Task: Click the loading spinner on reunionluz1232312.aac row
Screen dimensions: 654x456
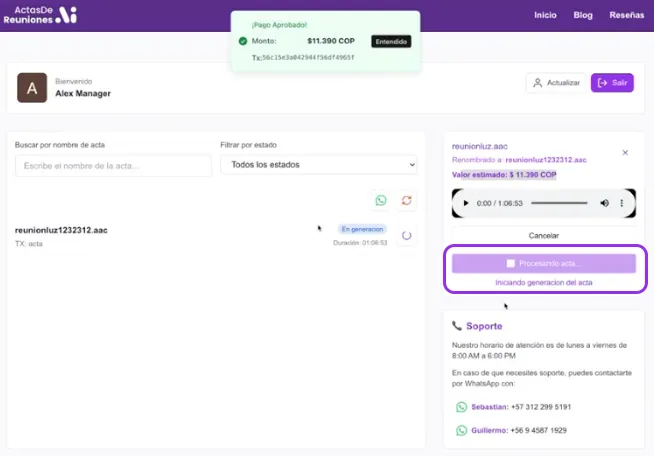Action: coord(407,236)
